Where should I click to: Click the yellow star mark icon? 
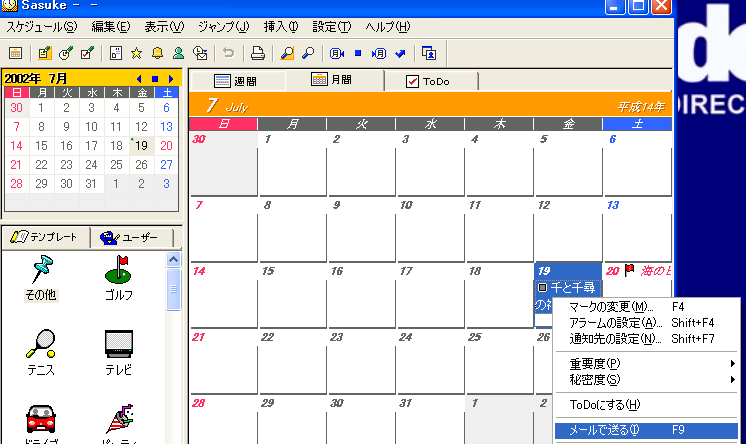point(137,53)
